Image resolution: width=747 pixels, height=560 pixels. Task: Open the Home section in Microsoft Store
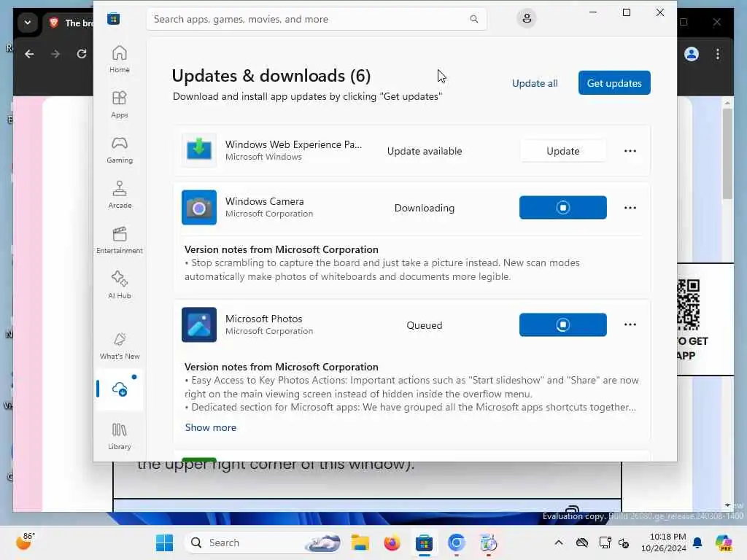coord(119,59)
